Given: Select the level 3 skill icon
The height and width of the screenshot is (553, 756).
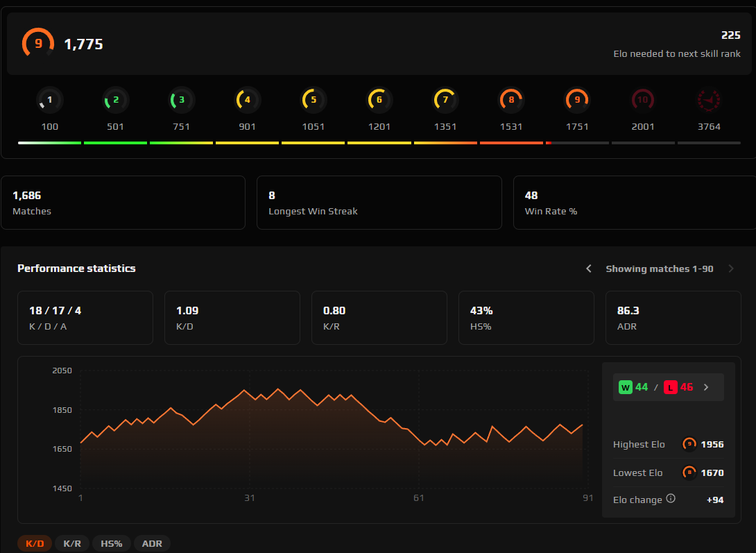Looking at the screenshot, I should 182,101.
